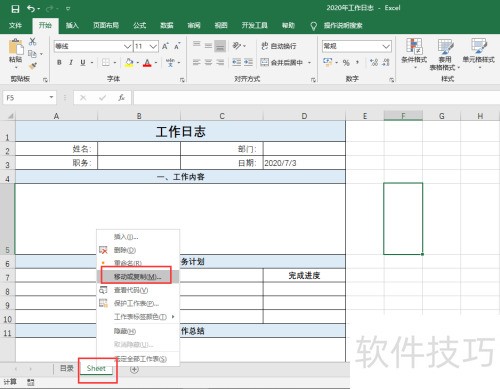Align text left

(x=197, y=62)
